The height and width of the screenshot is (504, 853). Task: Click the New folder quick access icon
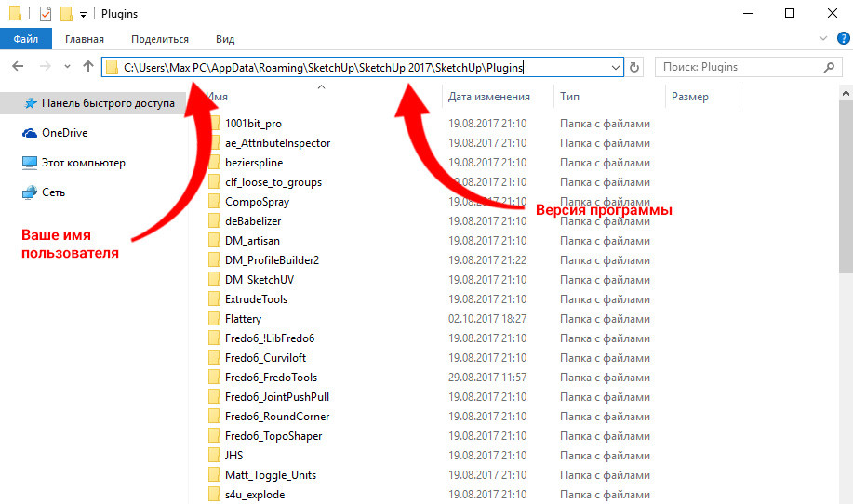coord(66,14)
